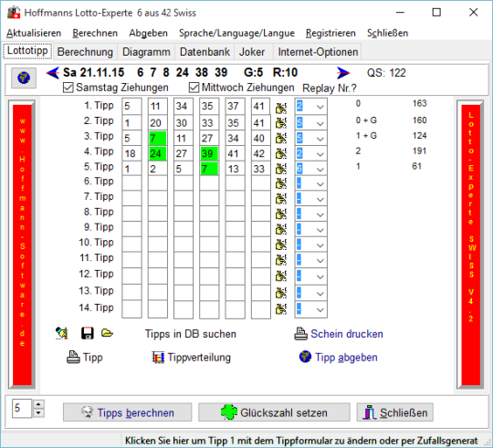This screenshot has height=448, width=493.
Task: Switch to the Diagramm tab
Action: (146, 52)
